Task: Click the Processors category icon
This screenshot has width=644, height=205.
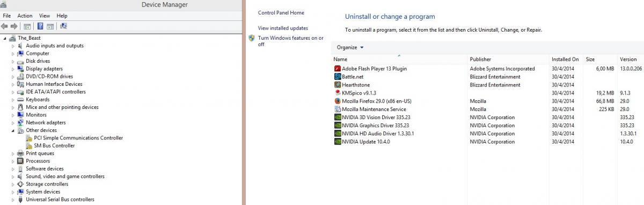Action: (x=21, y=161)
